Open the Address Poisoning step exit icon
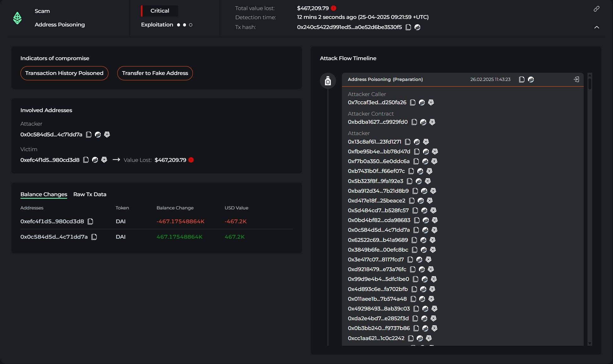613x364 pixels. pyautogui.click(x=576, y=79)
